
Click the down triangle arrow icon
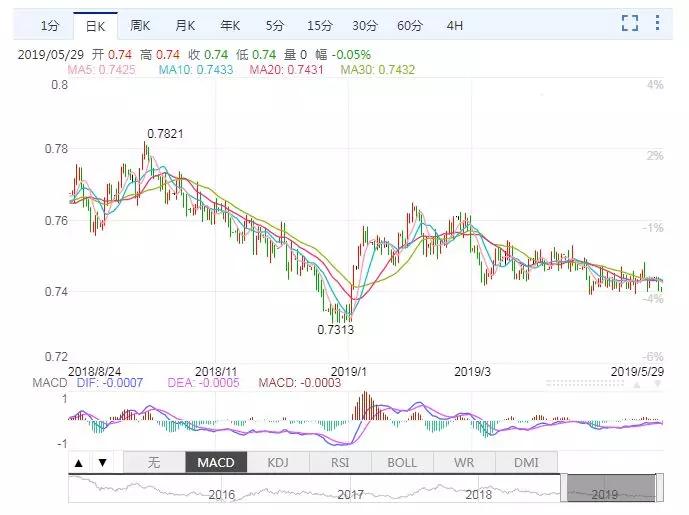click(101, 462)
